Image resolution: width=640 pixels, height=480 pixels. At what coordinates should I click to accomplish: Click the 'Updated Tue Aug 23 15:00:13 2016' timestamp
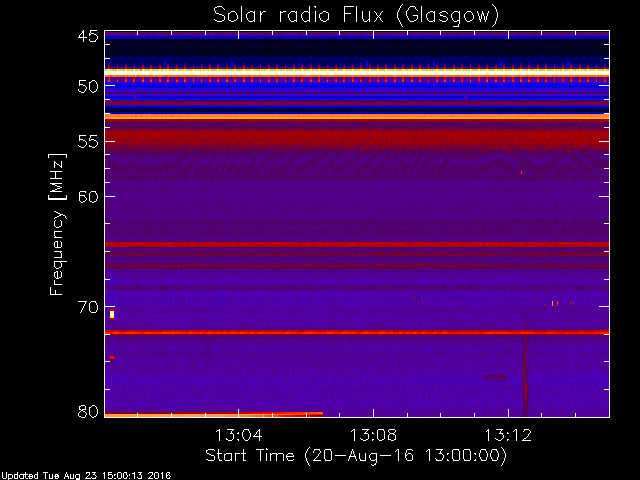[86, 476]
